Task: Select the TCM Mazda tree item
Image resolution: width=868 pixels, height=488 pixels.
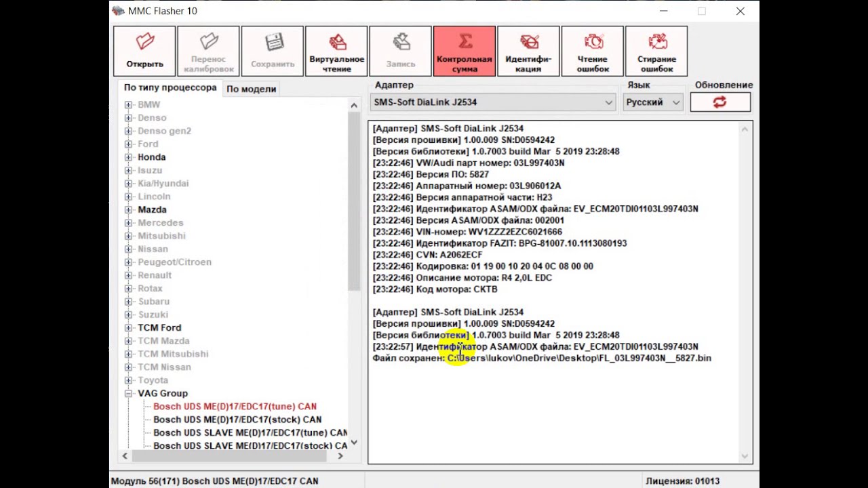Action: pos(163,341)
